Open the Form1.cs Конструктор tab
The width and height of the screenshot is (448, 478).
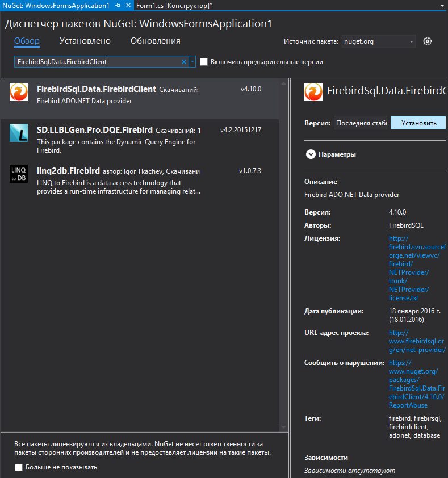coord(174,6)
